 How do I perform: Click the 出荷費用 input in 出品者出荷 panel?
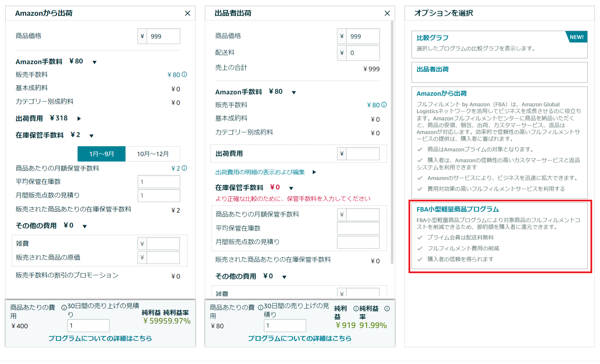coord(363,154)
